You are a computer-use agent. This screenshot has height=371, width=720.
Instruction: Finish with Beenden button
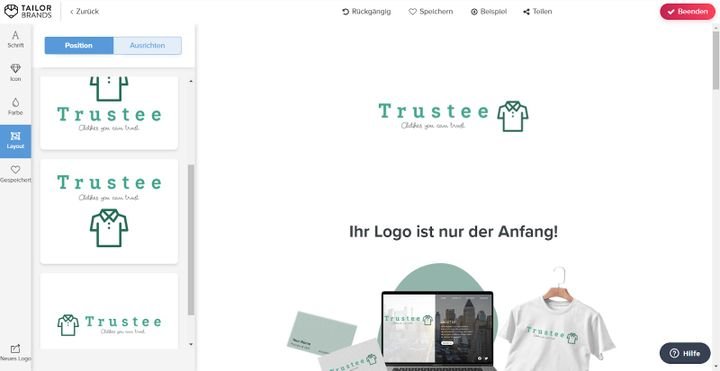click(x=687, y=11)
